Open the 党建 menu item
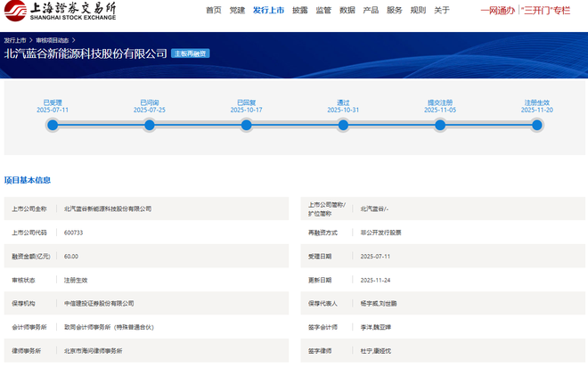The height and width of the screenshot is (368, 588). tap(237, 11)
